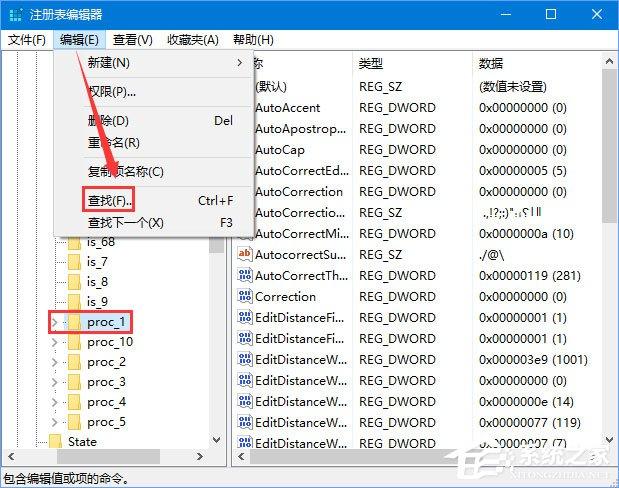Click the string icon of AutocorrectSu...
The image size is (619, 488).
pyautogui.click(x=244, y=254)
